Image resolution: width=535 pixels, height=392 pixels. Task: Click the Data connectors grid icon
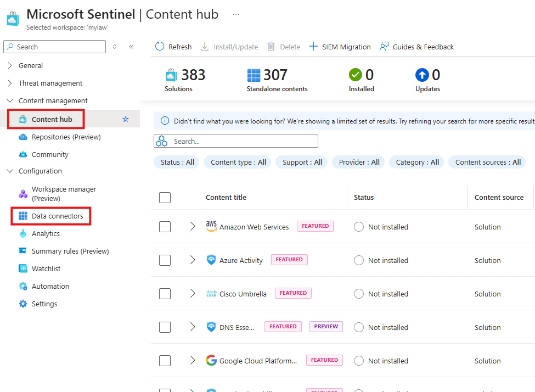click(23, 216)
